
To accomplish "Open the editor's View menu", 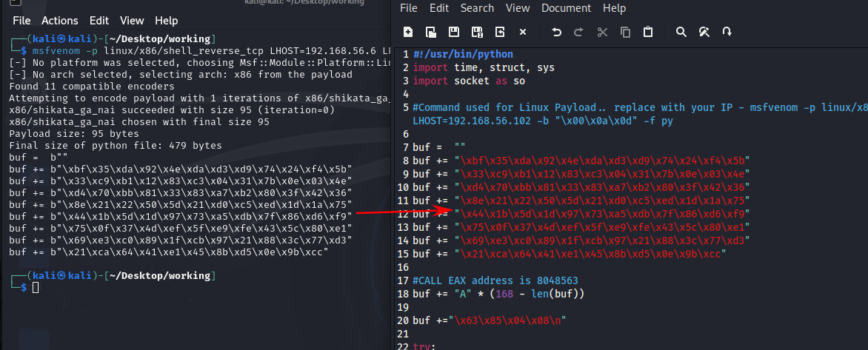I will coord(518,8).
